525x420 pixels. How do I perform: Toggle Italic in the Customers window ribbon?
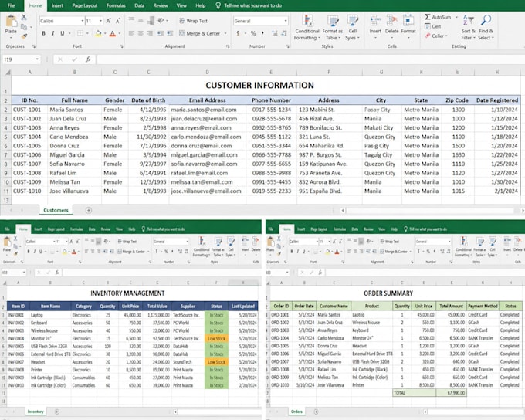tap(52, 33)
